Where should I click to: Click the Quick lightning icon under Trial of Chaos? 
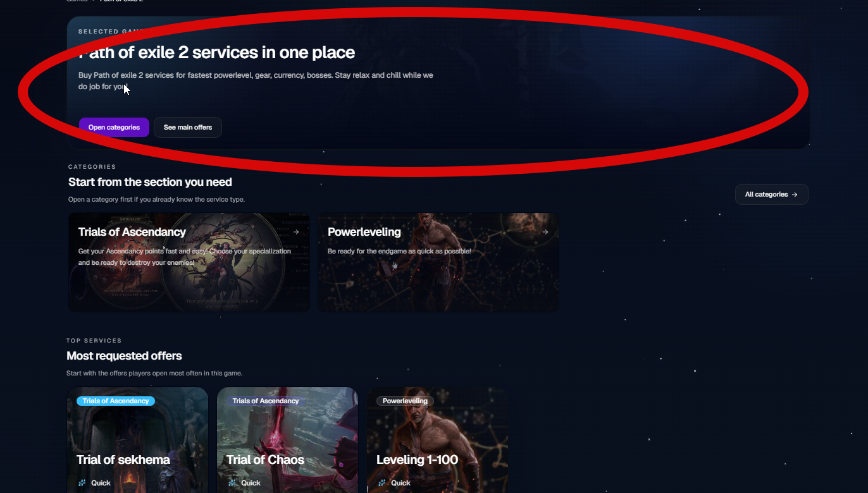(x=232, y=483)
